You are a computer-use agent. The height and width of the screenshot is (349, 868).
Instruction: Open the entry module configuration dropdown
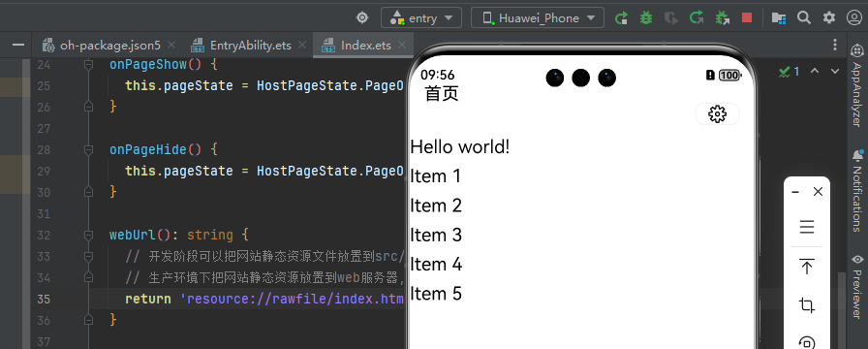[421, 18]
